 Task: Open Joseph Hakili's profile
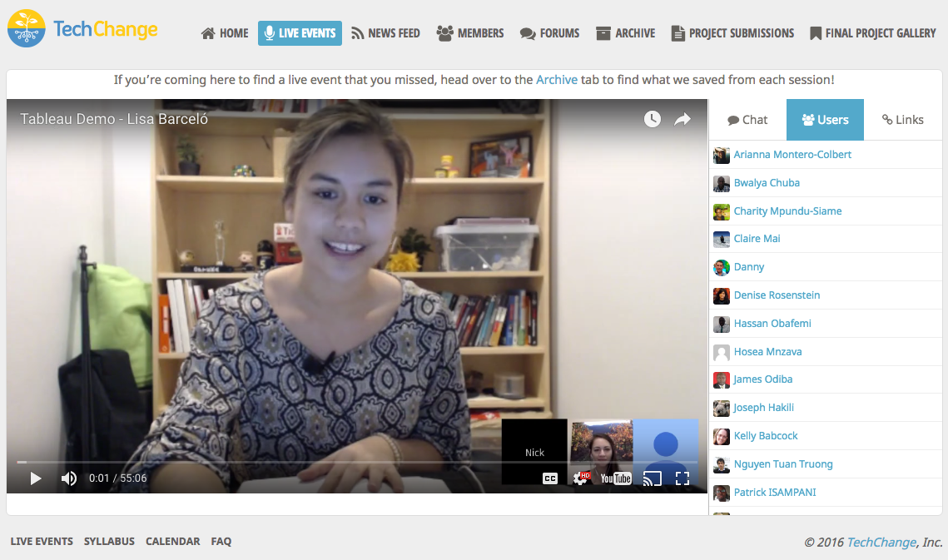763,408
